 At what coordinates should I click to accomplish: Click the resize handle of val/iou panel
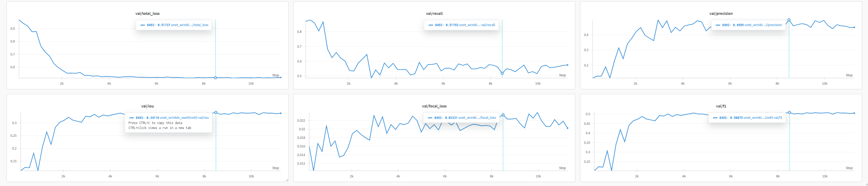coord(287,180)
